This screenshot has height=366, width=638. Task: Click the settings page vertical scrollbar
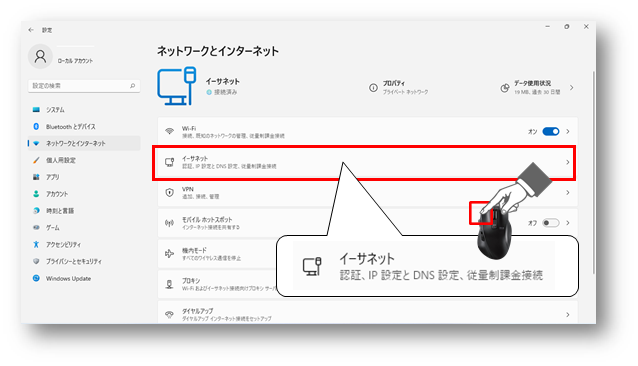594,173
